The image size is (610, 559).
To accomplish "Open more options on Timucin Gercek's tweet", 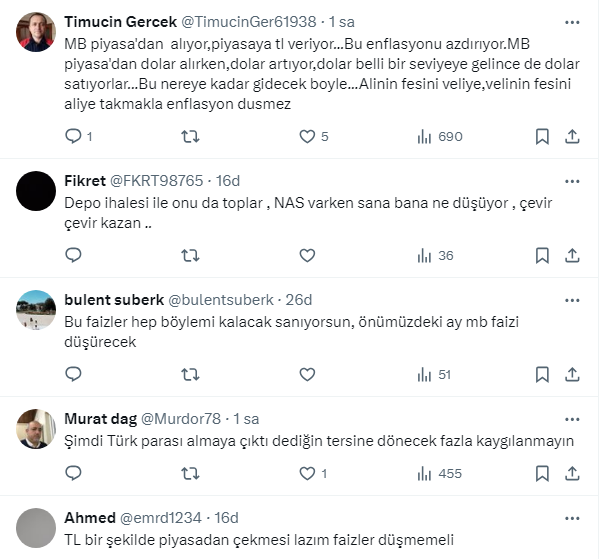I will 572,21.
